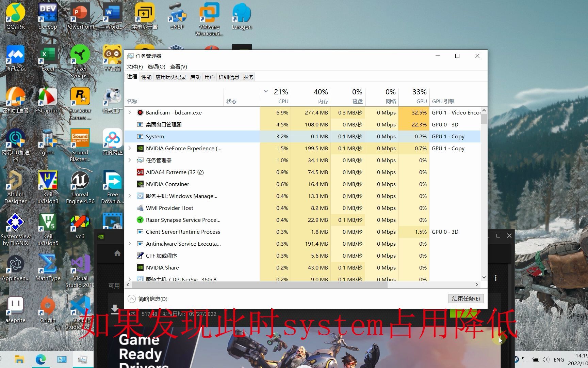Viewport: 588px width, 368px height.
Task: Open MathType desktop icon
Action: tap(48, 267)
